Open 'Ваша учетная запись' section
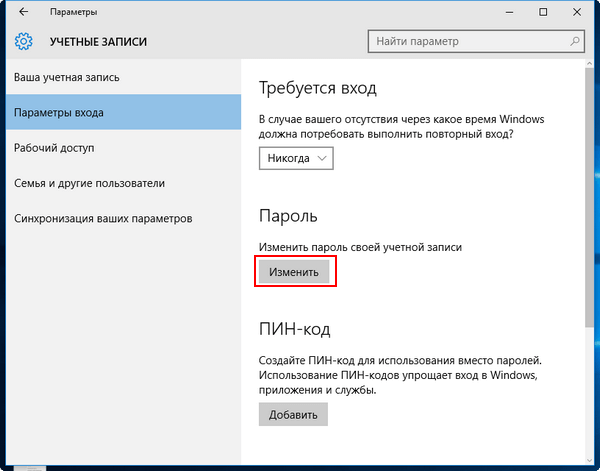The height and width of the screenshot is (471, 600). (x=123, y=77)
